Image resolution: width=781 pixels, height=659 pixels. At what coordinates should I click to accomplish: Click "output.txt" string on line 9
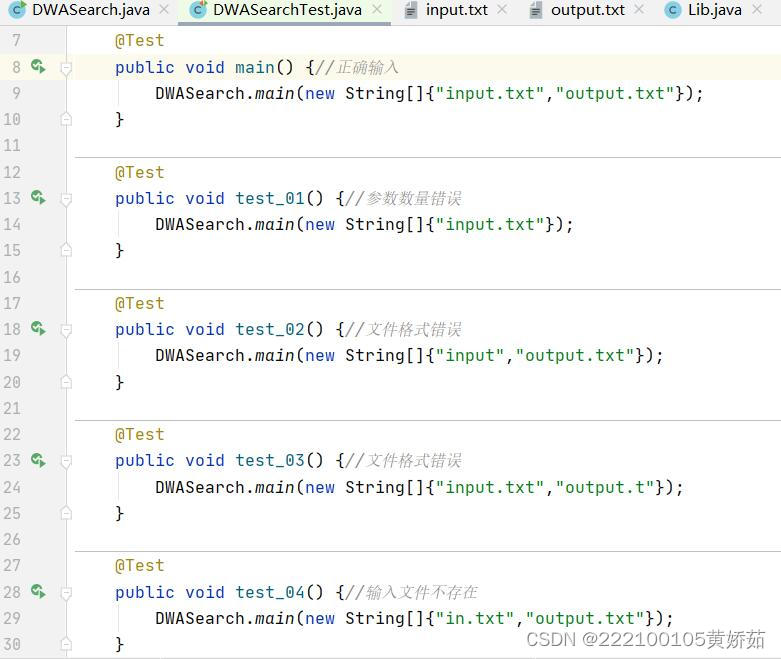pyautogui.click(x=615, y=93)
